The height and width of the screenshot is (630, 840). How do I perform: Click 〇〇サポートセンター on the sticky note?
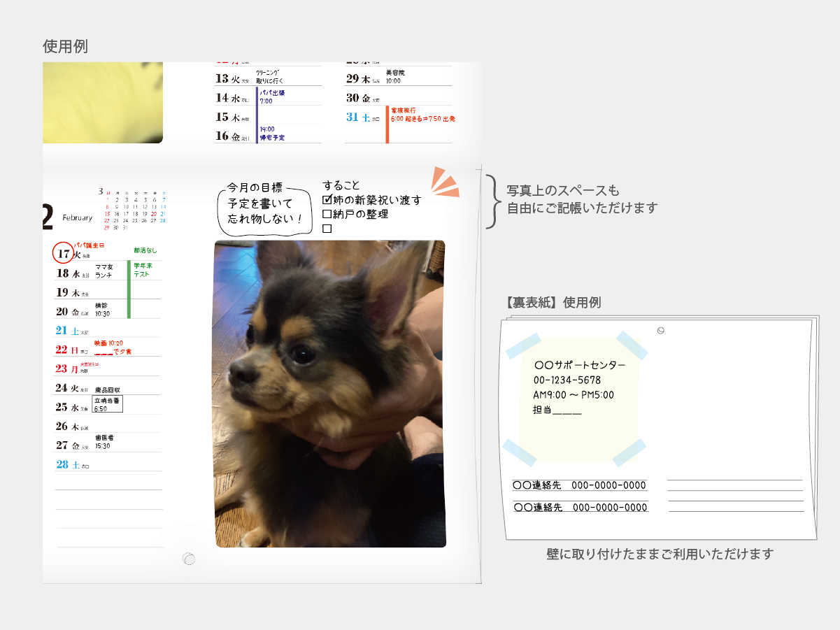click(x=580, y=366)
